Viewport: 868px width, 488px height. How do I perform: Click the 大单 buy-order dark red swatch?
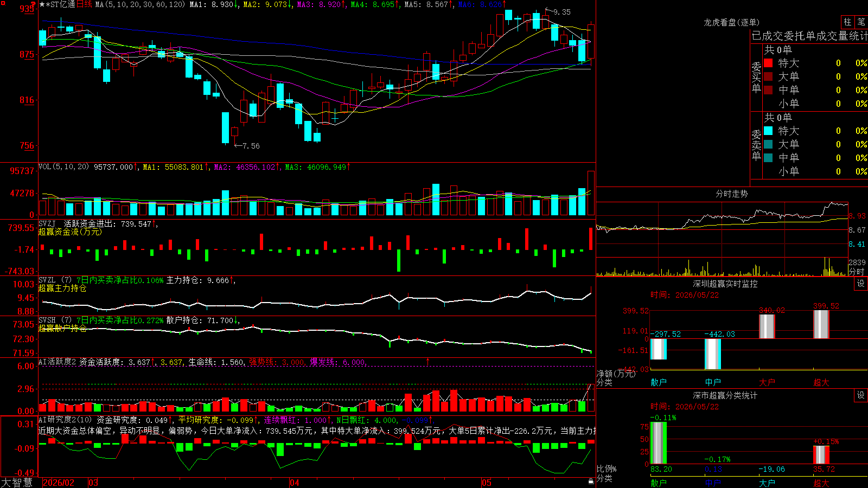coord(768,76)
